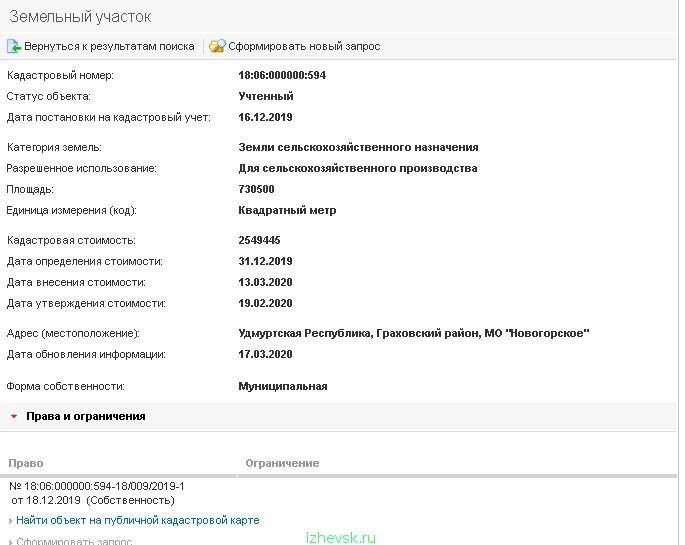This screenshot has width=685, height=545.
Task: Click the 'Земельный участок' page title
Action: 80,17
